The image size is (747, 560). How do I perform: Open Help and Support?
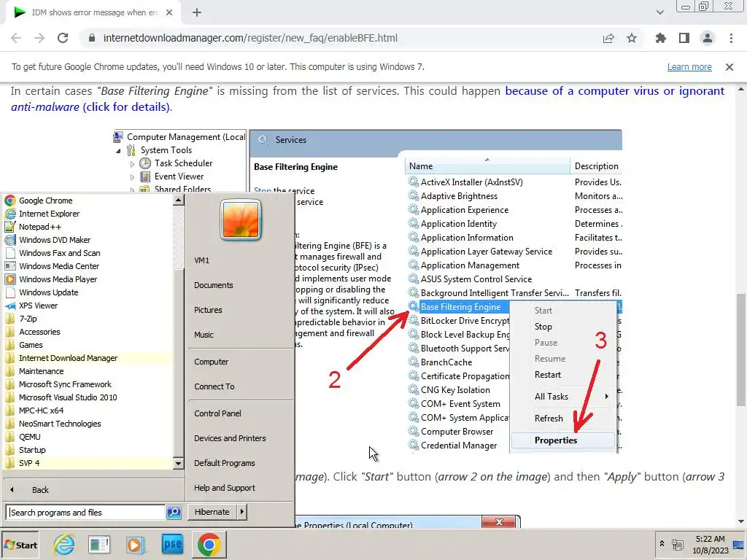(x=225, y=488)
